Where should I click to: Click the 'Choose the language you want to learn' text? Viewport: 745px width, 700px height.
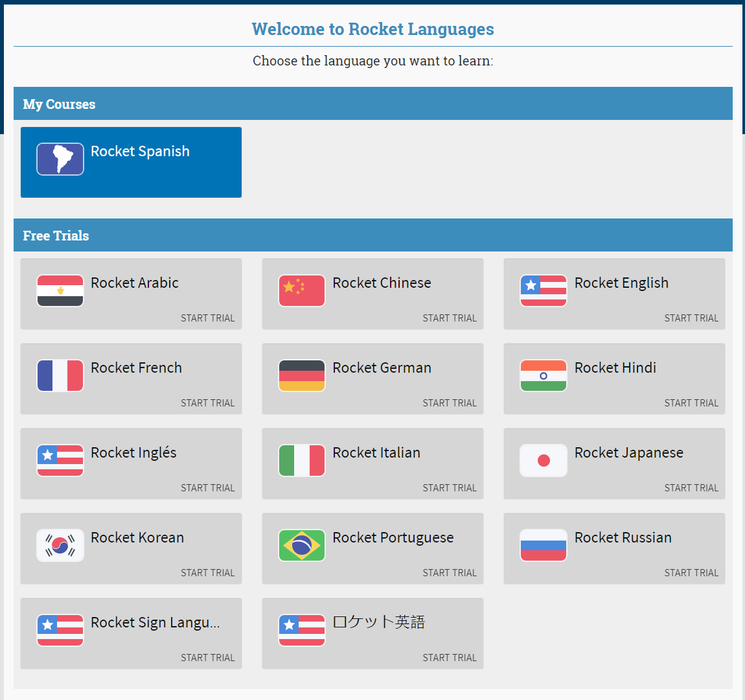373,61
